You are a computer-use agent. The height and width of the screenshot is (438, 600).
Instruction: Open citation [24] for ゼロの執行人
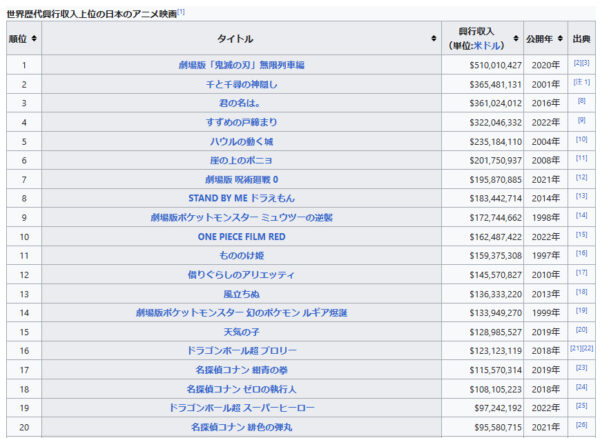pos(581,387)
